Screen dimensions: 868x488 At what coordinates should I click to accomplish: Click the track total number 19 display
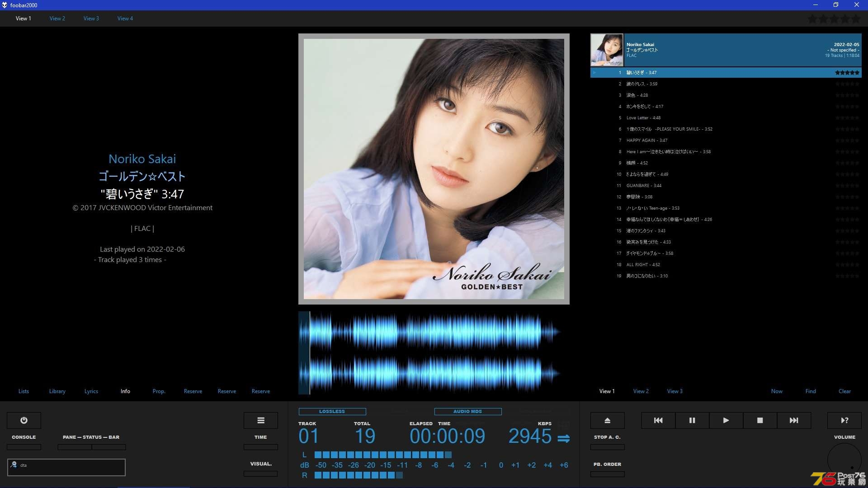point(365,436)
